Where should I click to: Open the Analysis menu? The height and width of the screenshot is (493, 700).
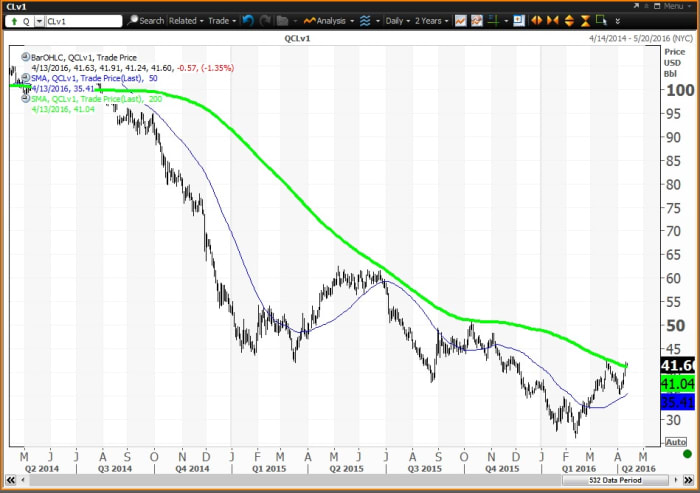[x=329, y=21]
